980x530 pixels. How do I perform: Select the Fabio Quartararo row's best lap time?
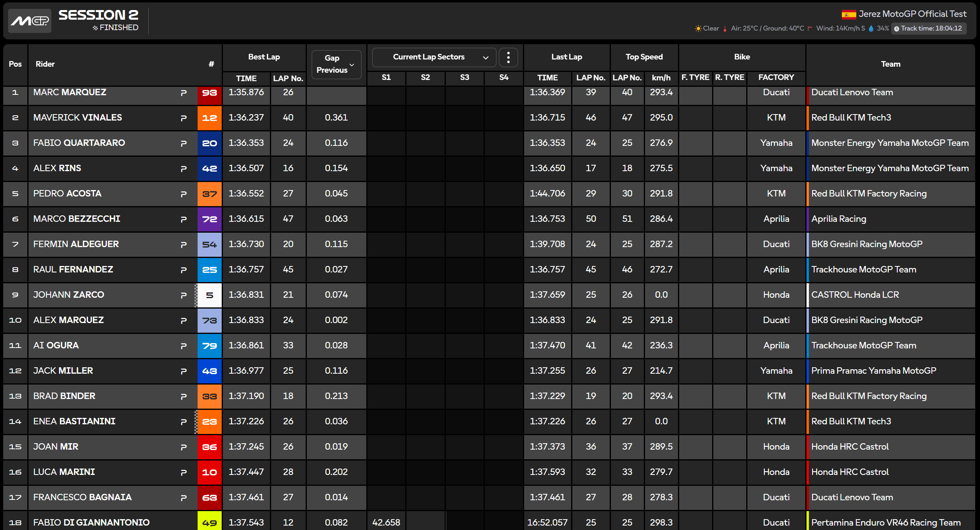click(246, 143)
